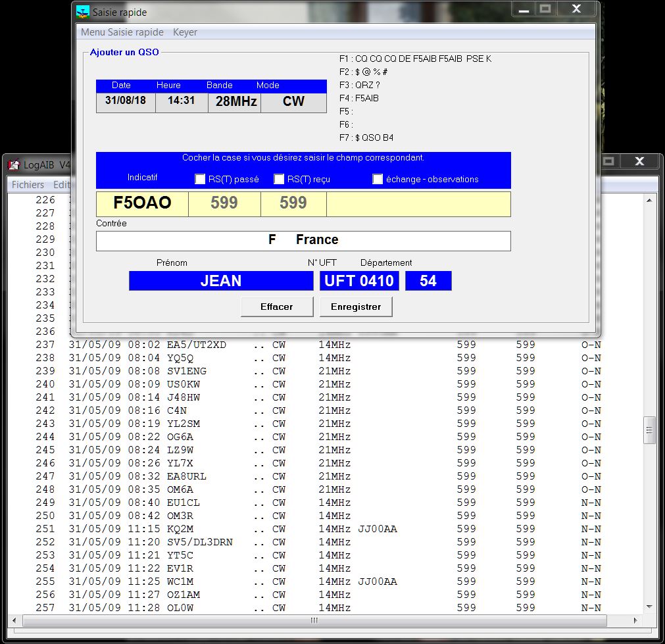
Task: Select log row 243 YL2SM
Action: click(318, 424)
